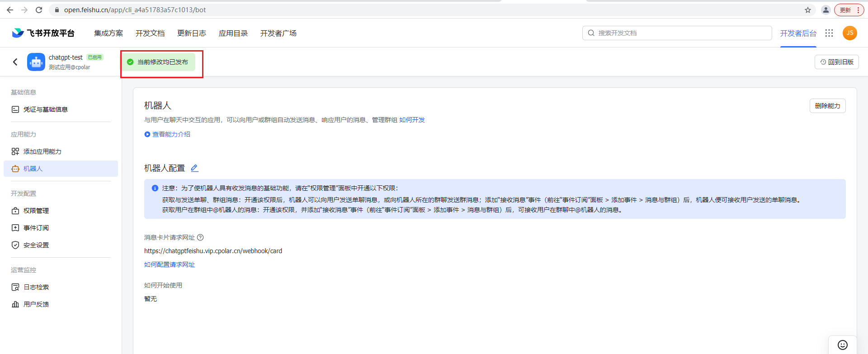The height and width of the screenshot is (354, 868).
Task: Edit 机器人配置 with the pencil icon
Action: coord(194,168)
